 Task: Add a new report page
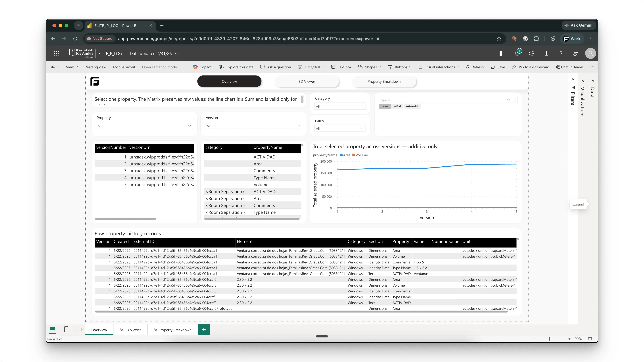(204, 330)
